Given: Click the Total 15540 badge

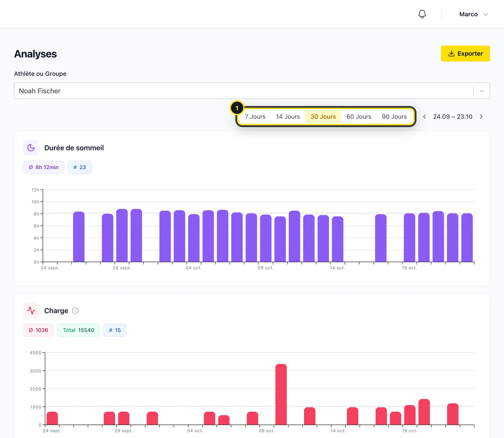Looking at the screenshot, I should [78, 330].
